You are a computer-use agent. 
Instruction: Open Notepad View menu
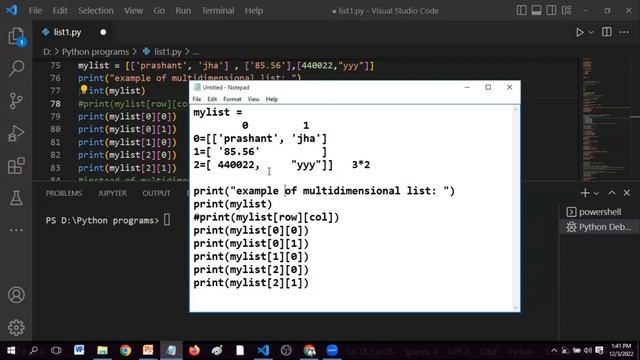tap(253, 99)
